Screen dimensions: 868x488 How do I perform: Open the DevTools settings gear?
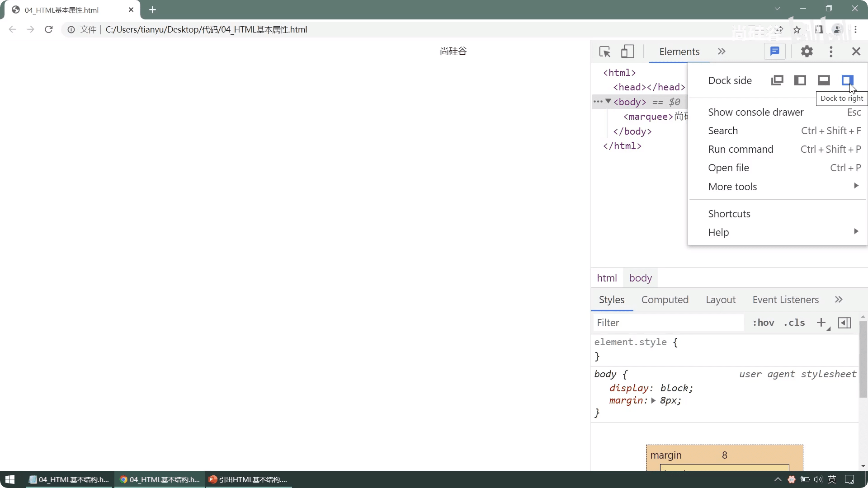[x=807, y=52]
